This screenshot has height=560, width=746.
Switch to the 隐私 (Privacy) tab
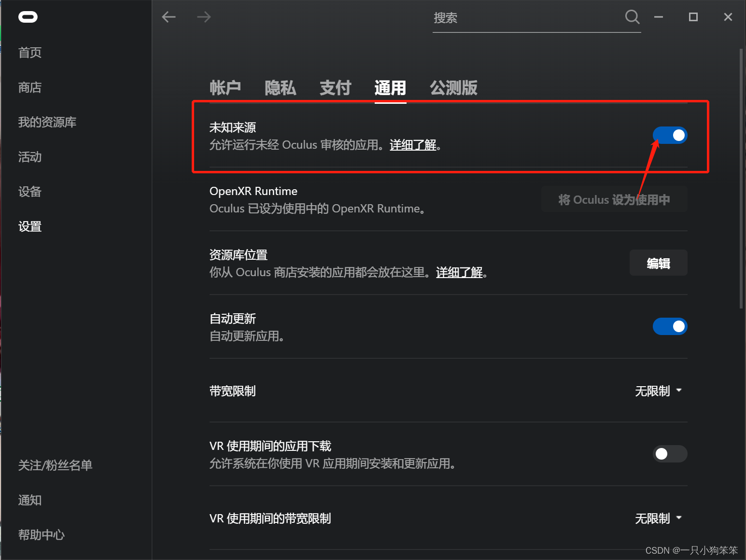click(x=280, y=88)
